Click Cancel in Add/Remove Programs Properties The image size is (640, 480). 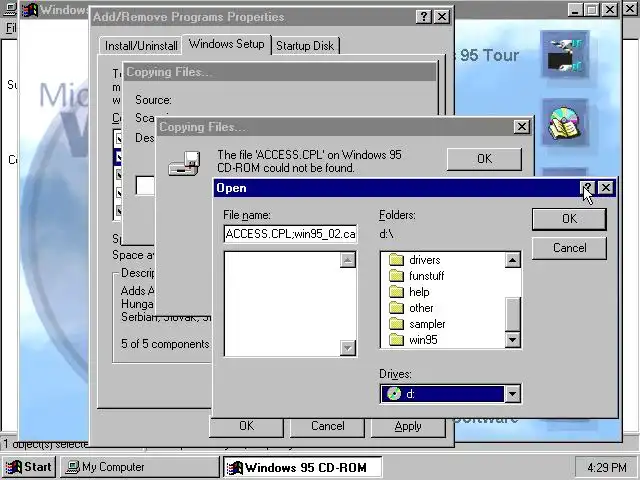click(327, 427)
